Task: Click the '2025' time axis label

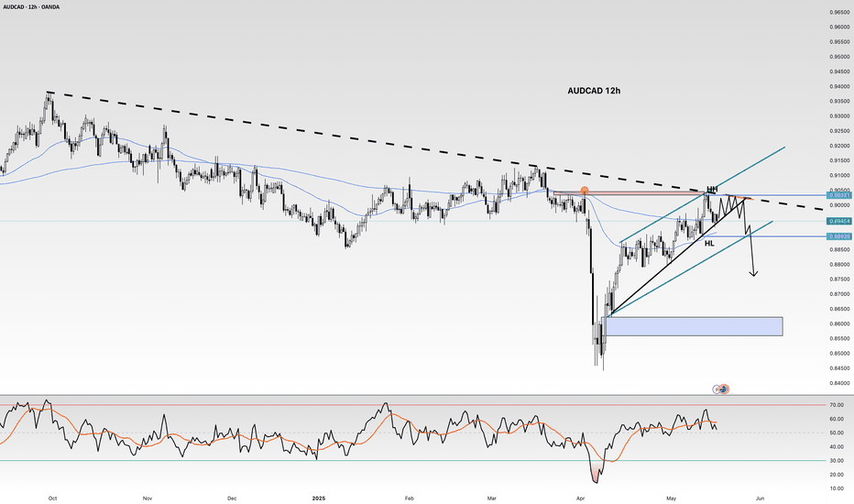Action: click(x=319, y=499)
